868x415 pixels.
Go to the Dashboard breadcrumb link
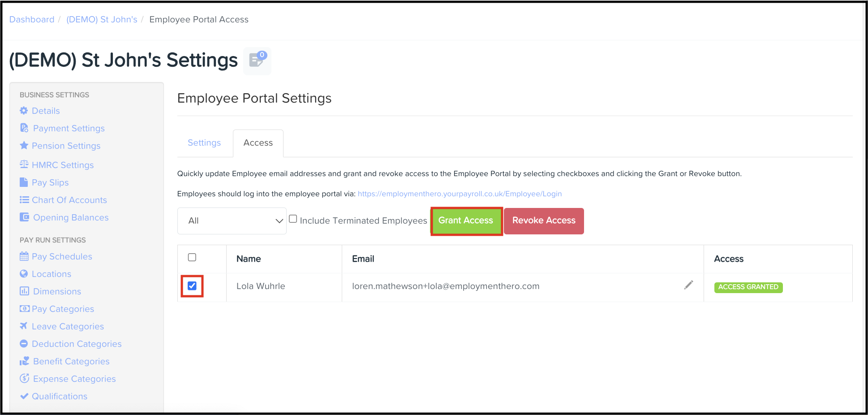click(x=32, y=19)
